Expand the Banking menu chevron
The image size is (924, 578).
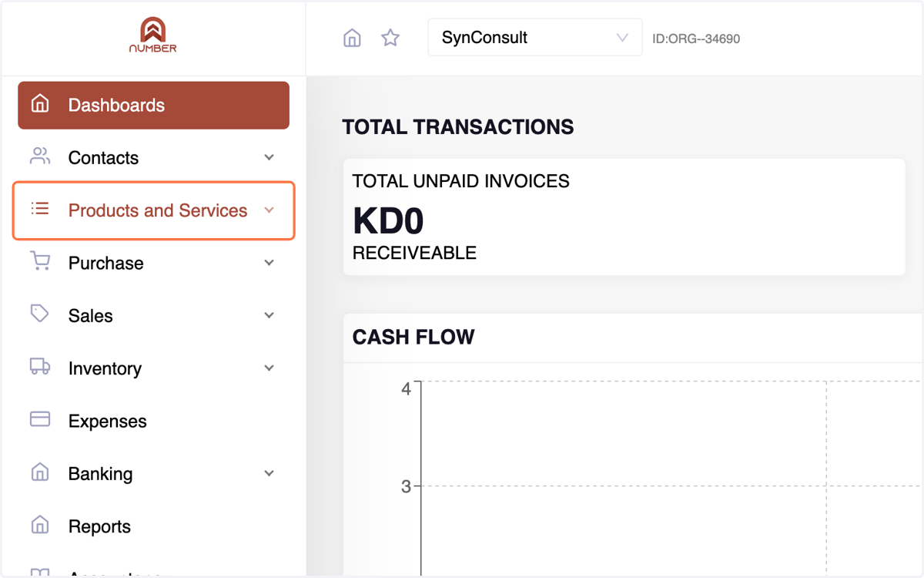click(x=269, y=473)
